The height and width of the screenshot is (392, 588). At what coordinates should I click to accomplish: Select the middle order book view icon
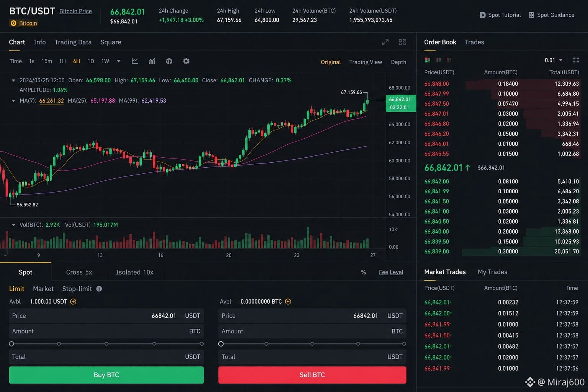(x=439, y=60)
